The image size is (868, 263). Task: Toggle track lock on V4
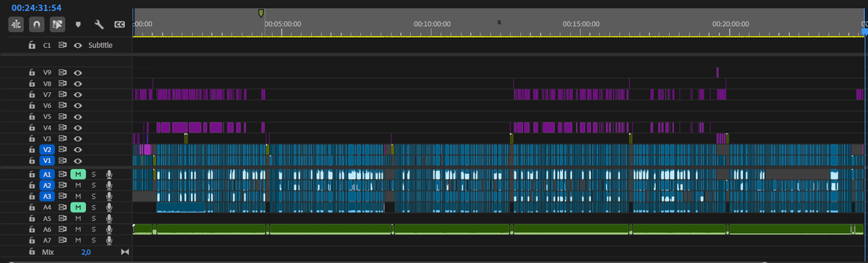point(31,127)
